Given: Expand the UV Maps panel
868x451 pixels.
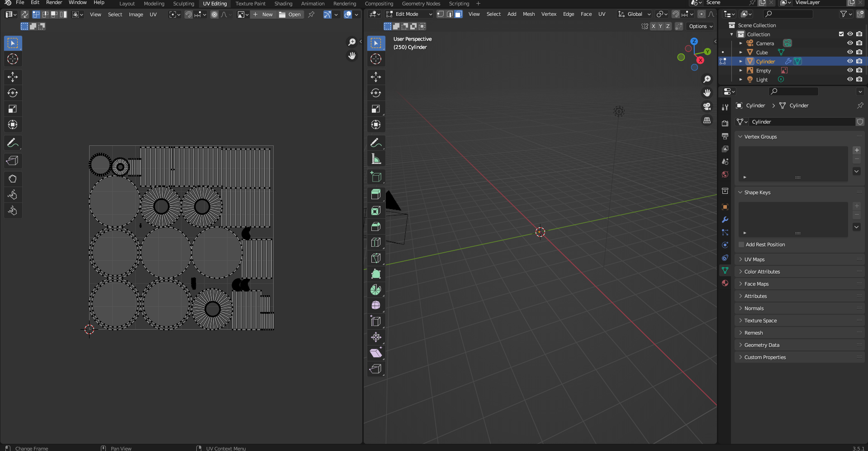Looking at the screenshot, I should click(754, 259).
